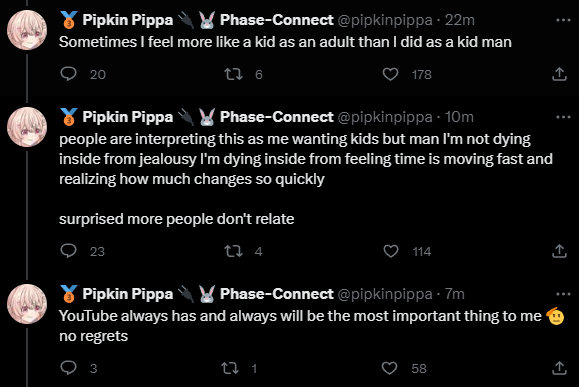The width and height of the screenshot is (579, 387).
Task: Open the 22m timestamp link
Action: [460, 20]
